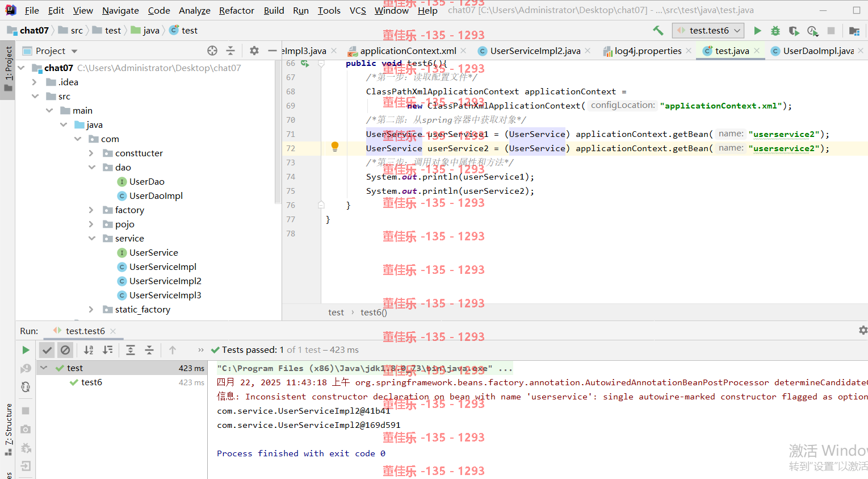868x479 pixels.
Task: Switch to UserDaoImpl.java tab
Action: (x=818, y=51)
